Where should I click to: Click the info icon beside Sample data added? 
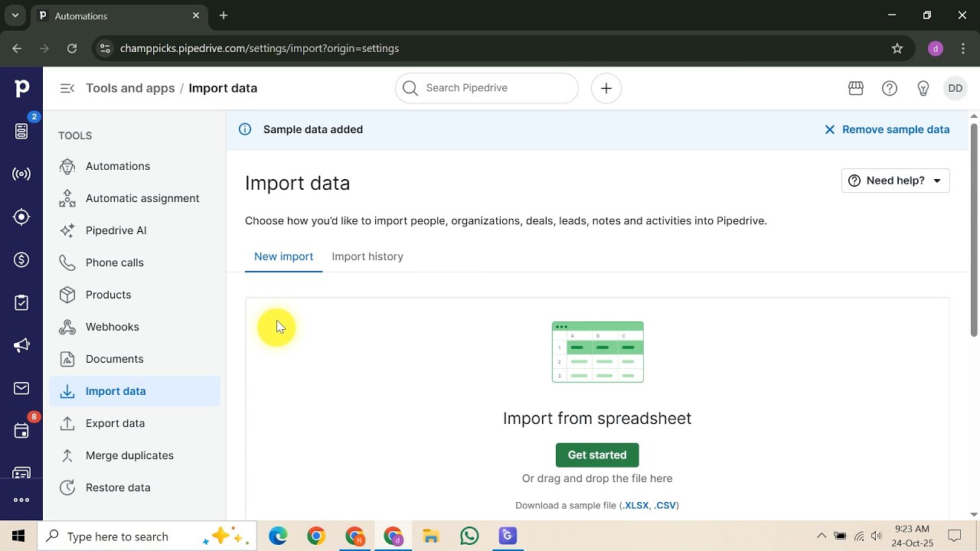click(245, 129)
